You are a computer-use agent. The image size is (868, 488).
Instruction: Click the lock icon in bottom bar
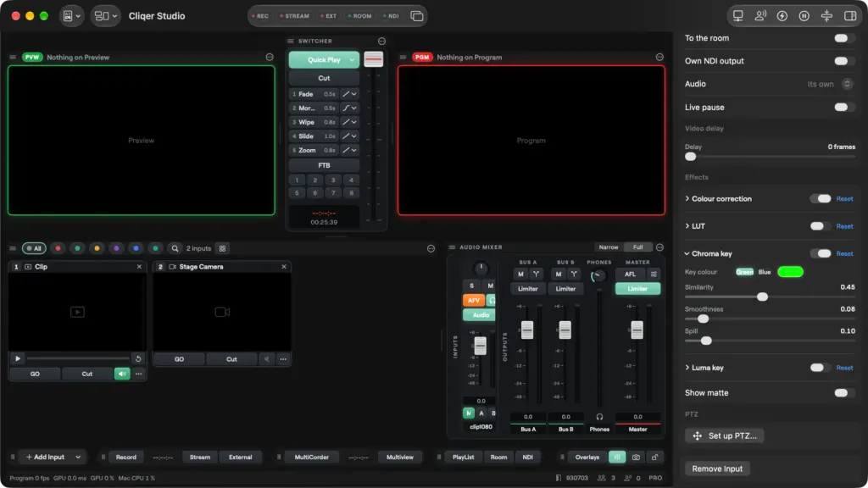coord(655,457)
